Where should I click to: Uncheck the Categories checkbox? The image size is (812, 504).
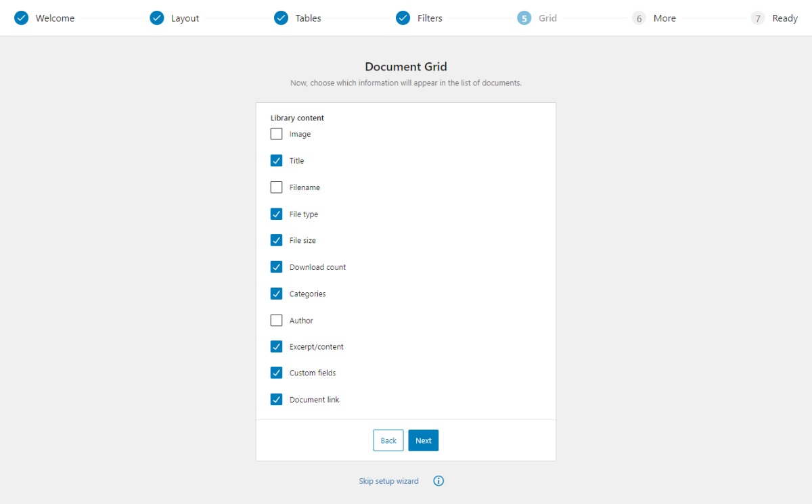pyautogui.click(x=276, y=294)
